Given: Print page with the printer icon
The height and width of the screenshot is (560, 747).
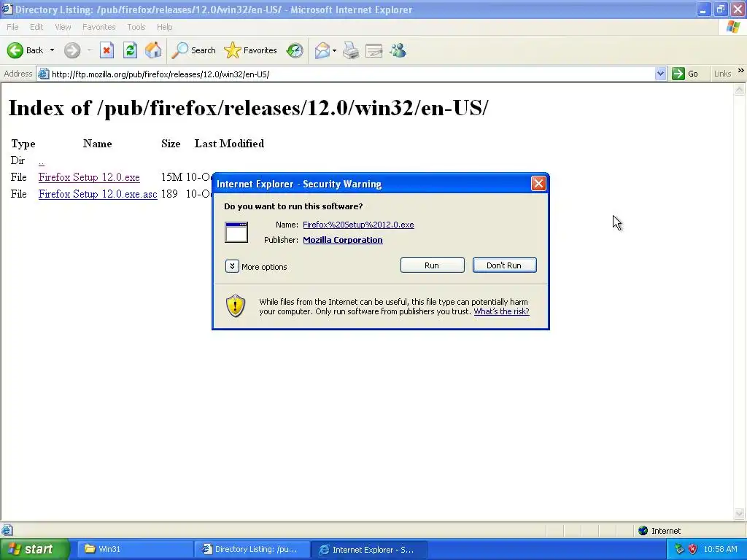Looking at the screenshot, I should click(351, 50).
